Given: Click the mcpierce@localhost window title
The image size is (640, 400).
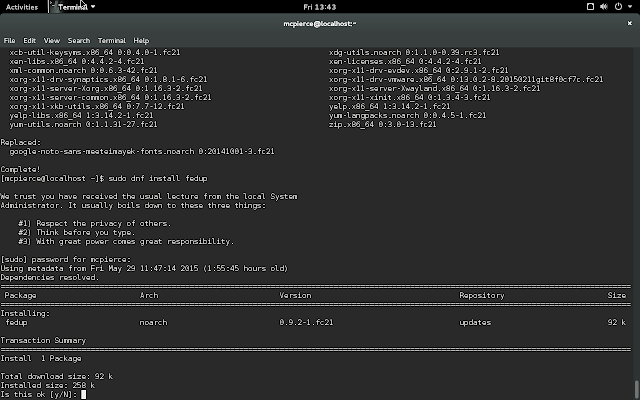Looking at the screenshot, I should click(320, 24).
